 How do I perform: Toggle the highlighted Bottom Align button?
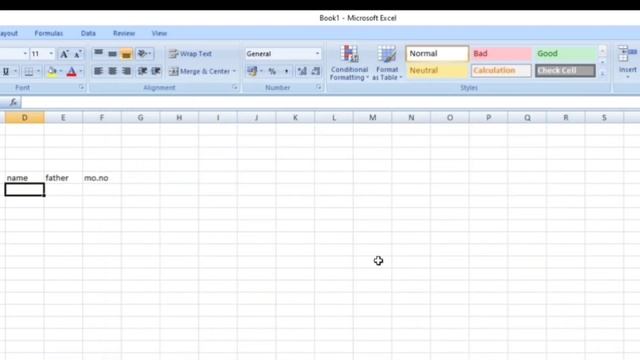126,53
